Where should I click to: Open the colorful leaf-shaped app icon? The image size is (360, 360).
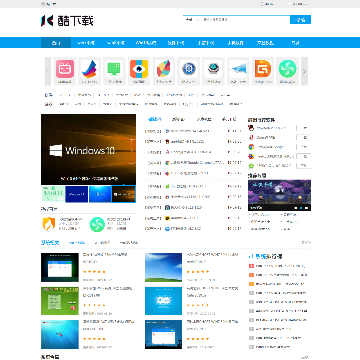[164, 69]
